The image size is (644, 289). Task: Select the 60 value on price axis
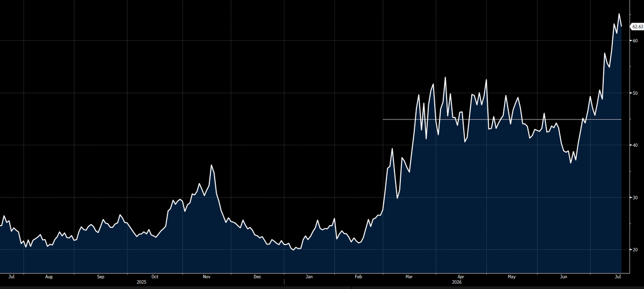634,41
